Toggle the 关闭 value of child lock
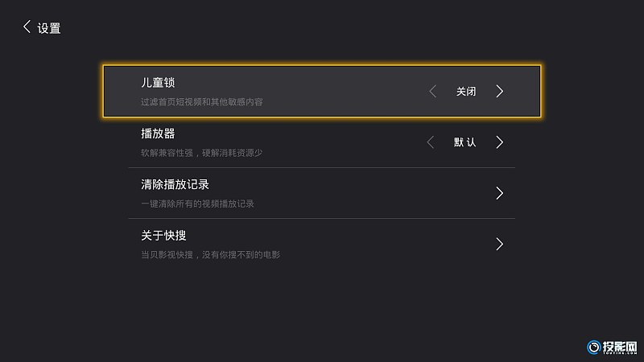Screen dimensions: 644x362 [x=466, y=91]
